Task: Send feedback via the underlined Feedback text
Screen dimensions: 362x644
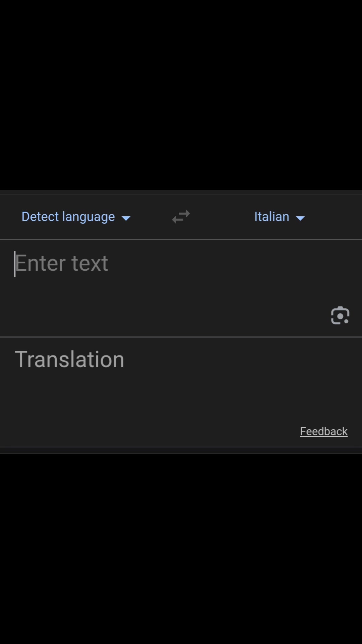Action: point(323,431)
